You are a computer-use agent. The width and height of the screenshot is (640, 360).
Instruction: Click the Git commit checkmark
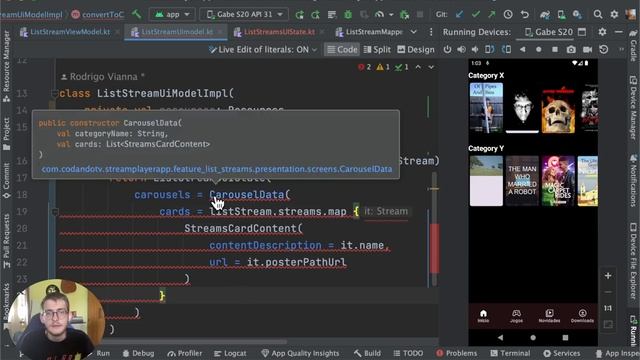coord(476,14)
